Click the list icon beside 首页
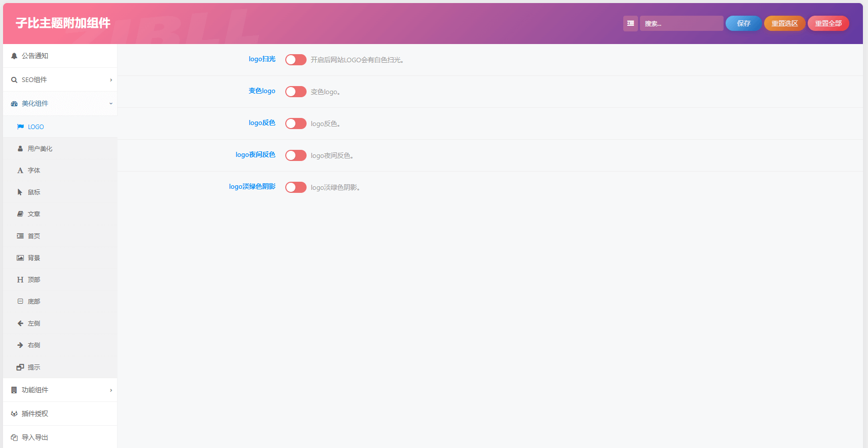 [20, 236]
